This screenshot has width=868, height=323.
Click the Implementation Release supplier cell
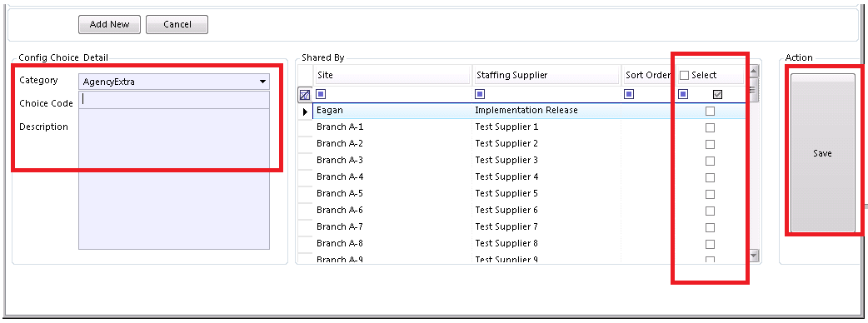point(546,111)
